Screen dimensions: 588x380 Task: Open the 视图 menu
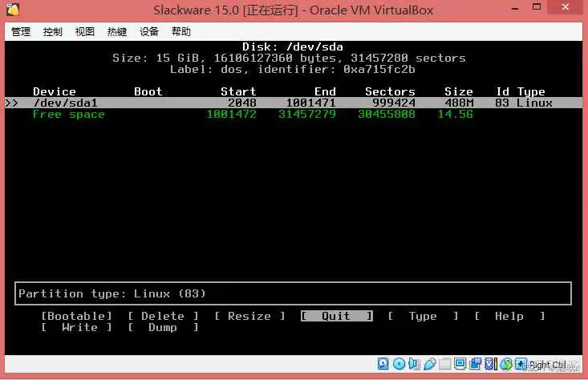(85, 32)
